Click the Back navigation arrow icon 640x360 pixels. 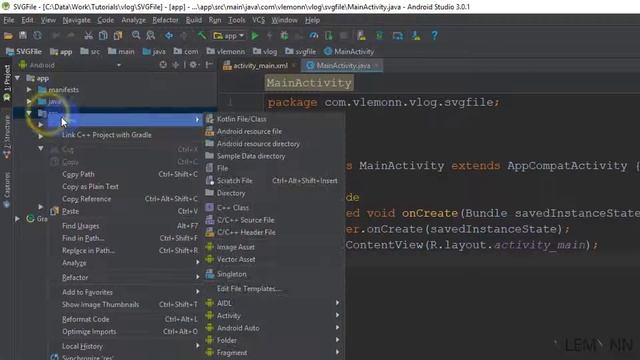(169, 36)
